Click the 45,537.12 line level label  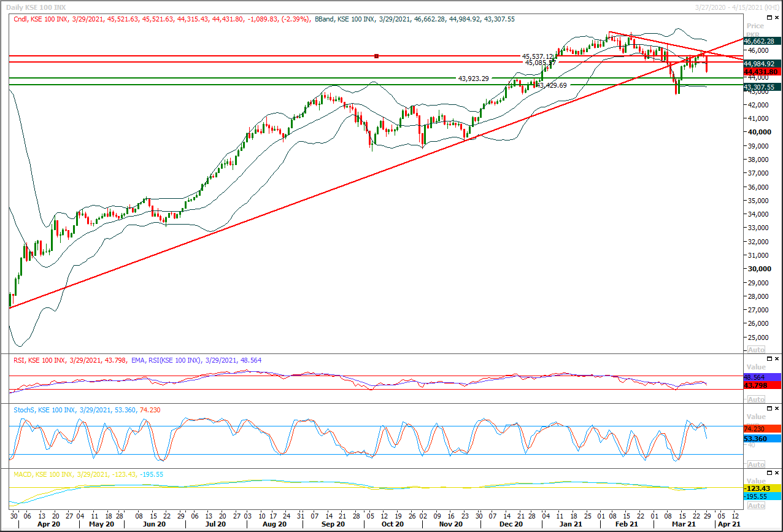pyautogui.click(x=538, y=56)
